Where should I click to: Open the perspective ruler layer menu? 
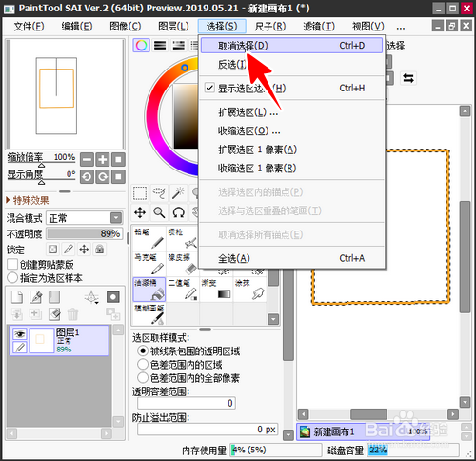tap(91, 297)
